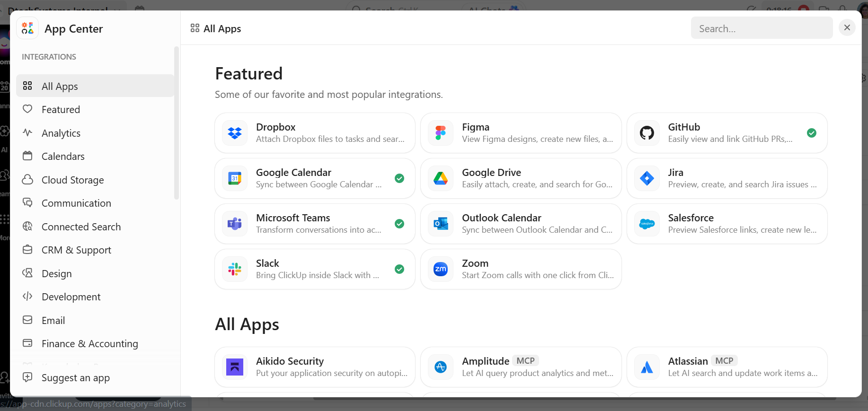Click Slack's green connected checkmark
Screen dimensions: 868x411
click(399, 269)
